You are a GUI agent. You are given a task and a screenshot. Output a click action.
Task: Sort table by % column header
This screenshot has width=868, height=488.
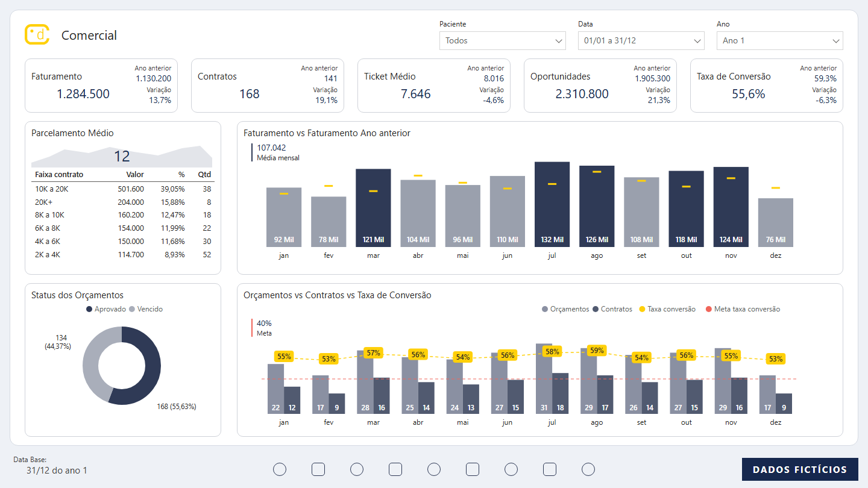point(181,175)
